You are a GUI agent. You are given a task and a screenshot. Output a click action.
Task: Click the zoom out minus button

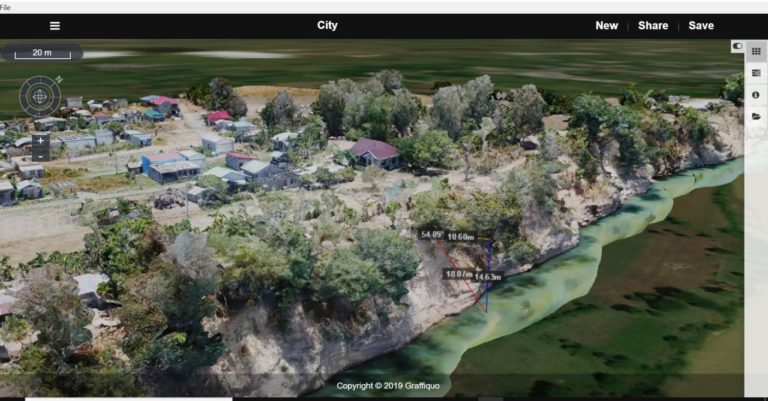coord(40,156)
